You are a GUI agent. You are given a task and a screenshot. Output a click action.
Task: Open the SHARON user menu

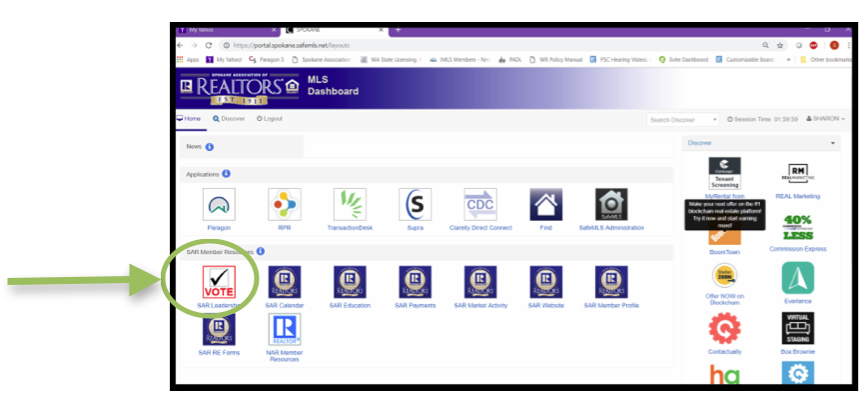(x=826, y=119)
